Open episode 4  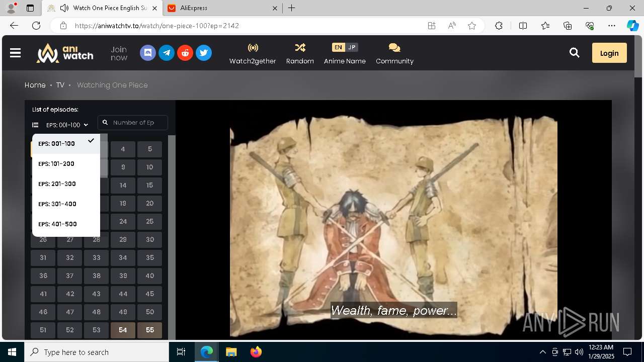click(x=123, y=149)
